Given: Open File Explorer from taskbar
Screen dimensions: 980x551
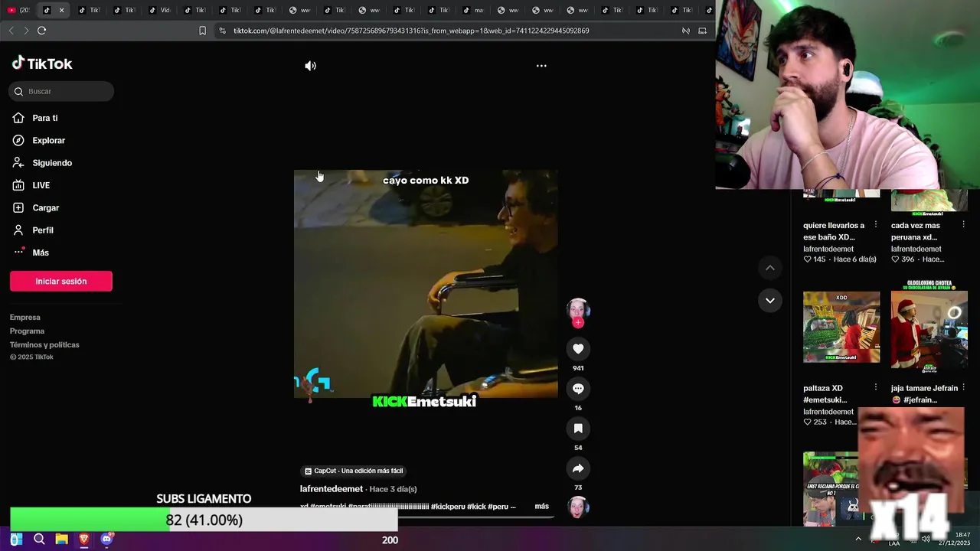Looking at the screenshot, I should tap(61, 540).
